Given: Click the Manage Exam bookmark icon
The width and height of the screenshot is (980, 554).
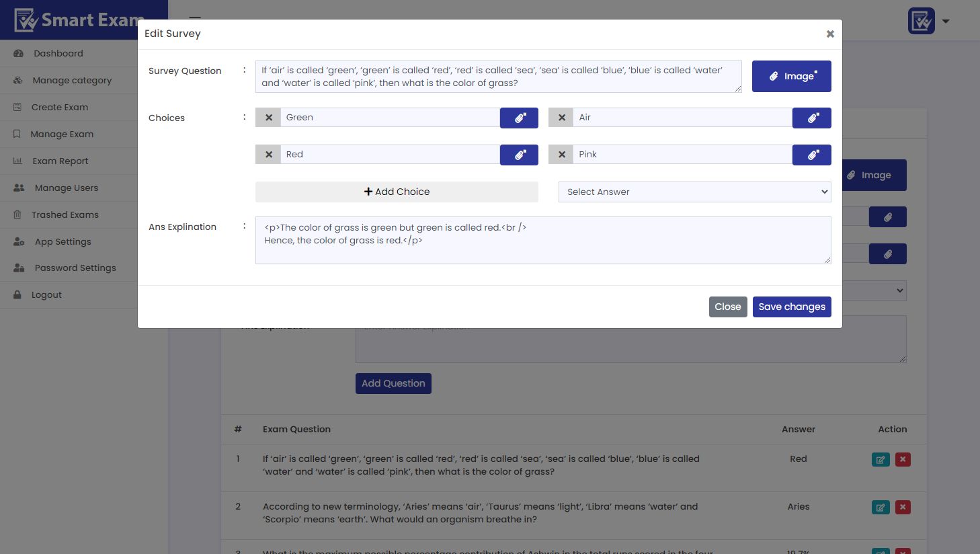Looking at the screenshot, I should click(17, 134).
